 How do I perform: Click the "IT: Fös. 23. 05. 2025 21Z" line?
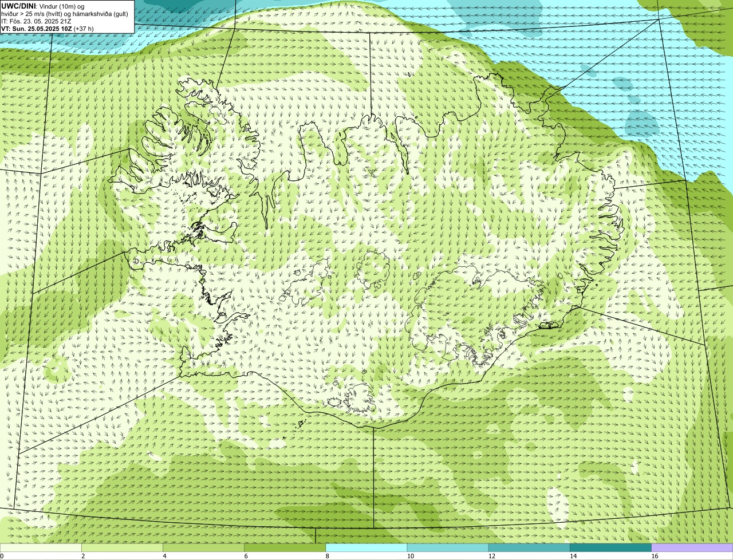click(37, 21)
